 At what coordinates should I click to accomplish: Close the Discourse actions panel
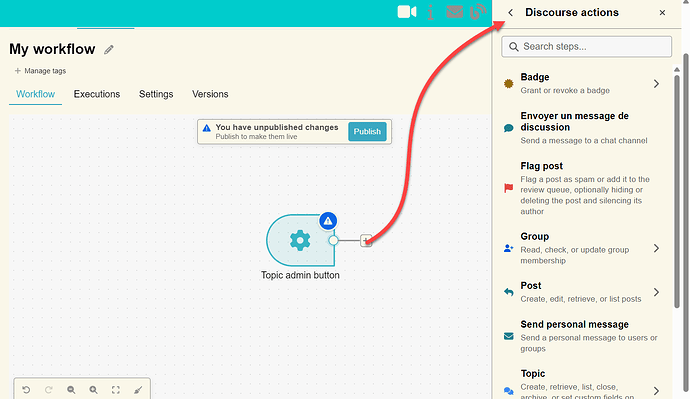pos(662,13)
